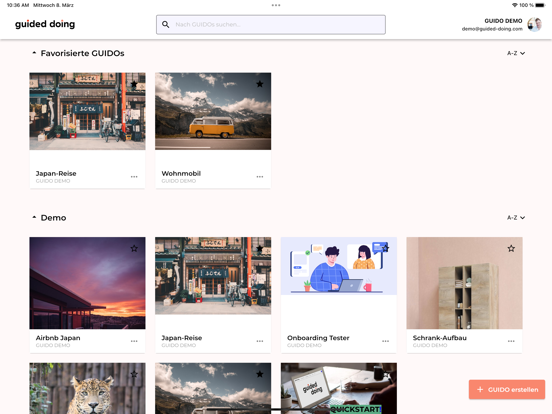Open more options for Airbnb Japan
The height and width of the screenshot is (414, 552).
tap(134, 341)
